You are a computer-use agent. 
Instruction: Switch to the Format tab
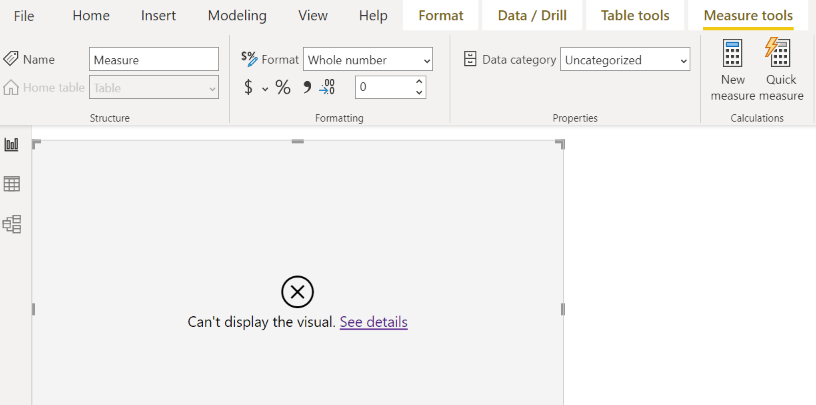pyautogui.click(x=441, y=16)
